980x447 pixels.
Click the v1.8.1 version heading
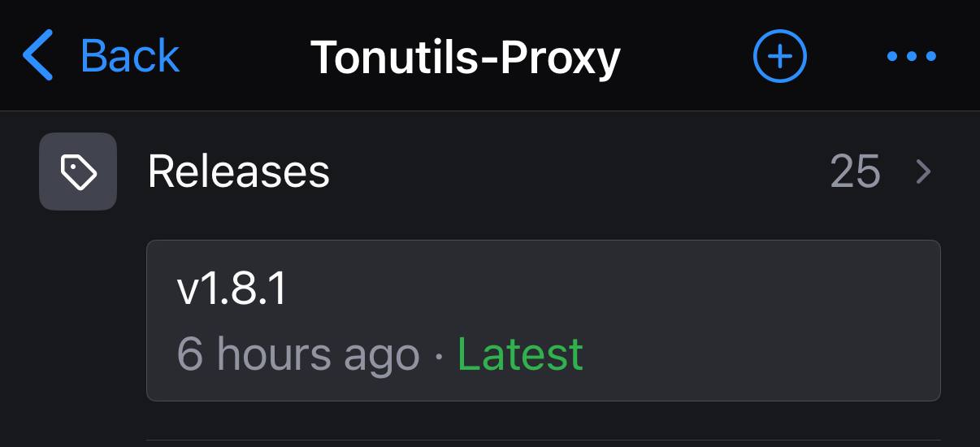[232, 289]
